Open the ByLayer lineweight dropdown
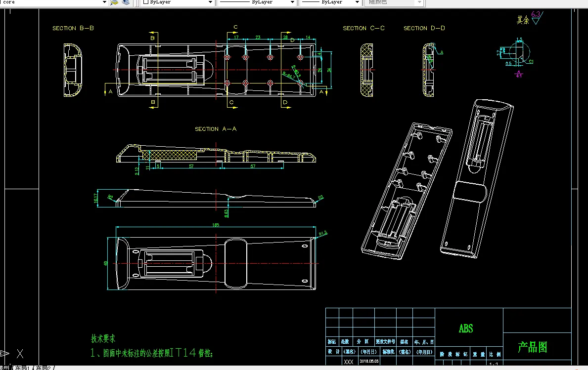Screen dimensions: 588x370 (357, 2)
